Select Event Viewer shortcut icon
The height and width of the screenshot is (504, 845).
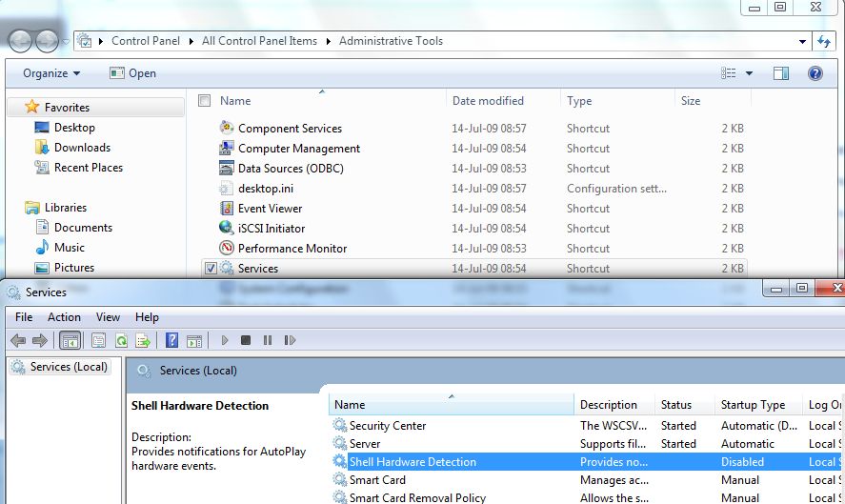tap(227, 208)
